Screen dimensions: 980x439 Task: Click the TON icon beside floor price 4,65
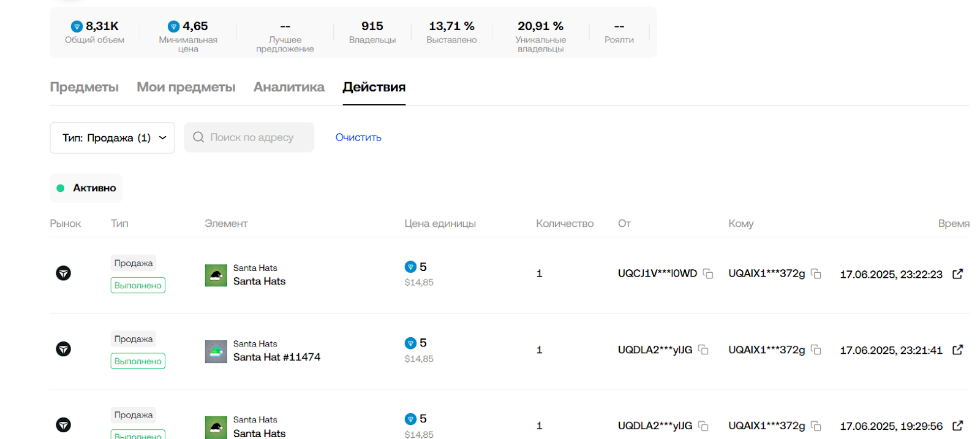coord(174,26)
